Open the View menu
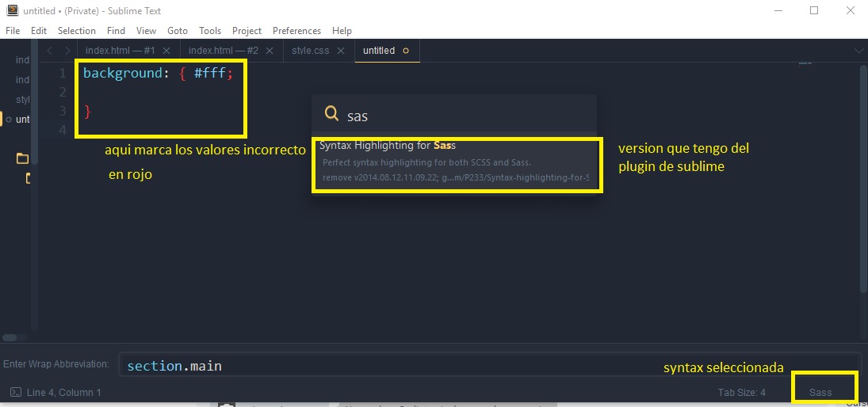Image resolution: width=868 pixels, height=407 pixels. [x=146, y=30]
